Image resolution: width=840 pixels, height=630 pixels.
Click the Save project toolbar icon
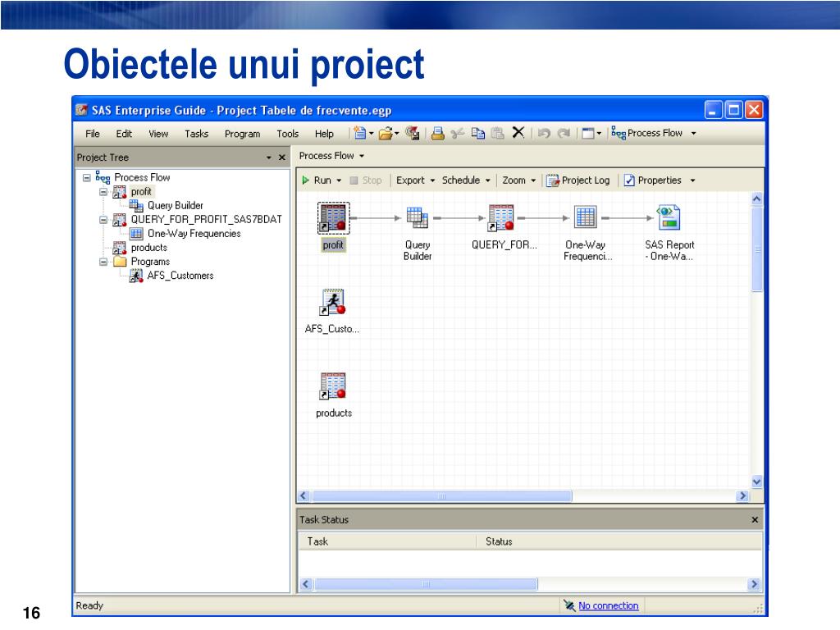pyautogui.click(x=412, y=133)
